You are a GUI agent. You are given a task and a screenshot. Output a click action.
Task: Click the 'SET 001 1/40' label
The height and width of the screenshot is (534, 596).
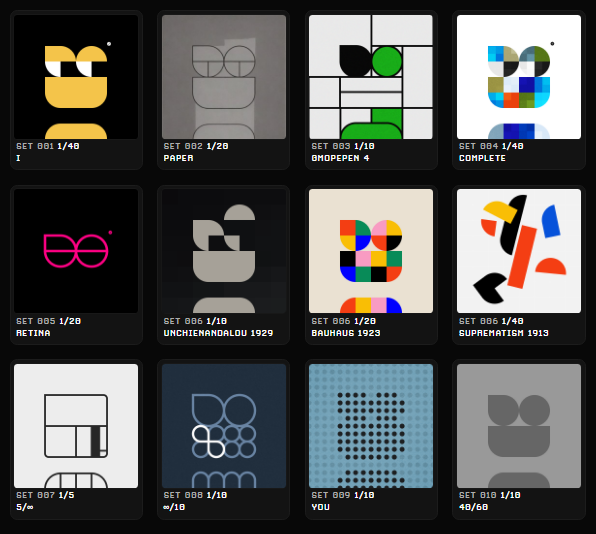click(x=48, y=146)
